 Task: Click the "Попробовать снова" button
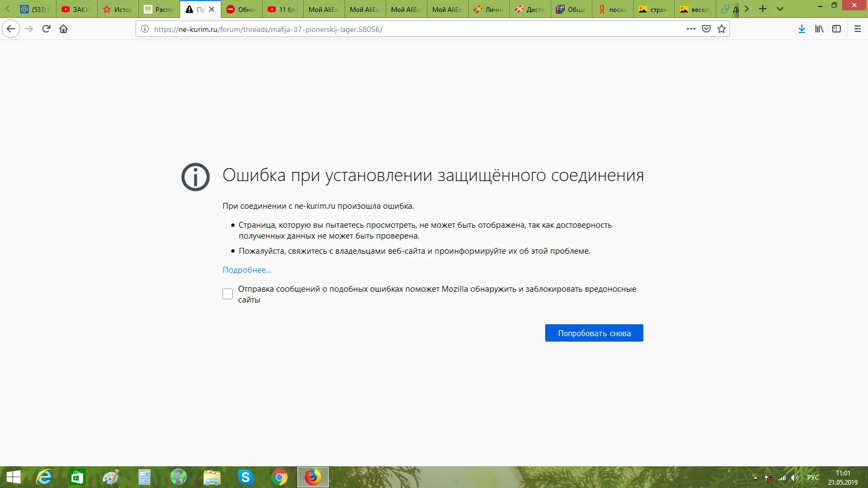pos(594,333)
